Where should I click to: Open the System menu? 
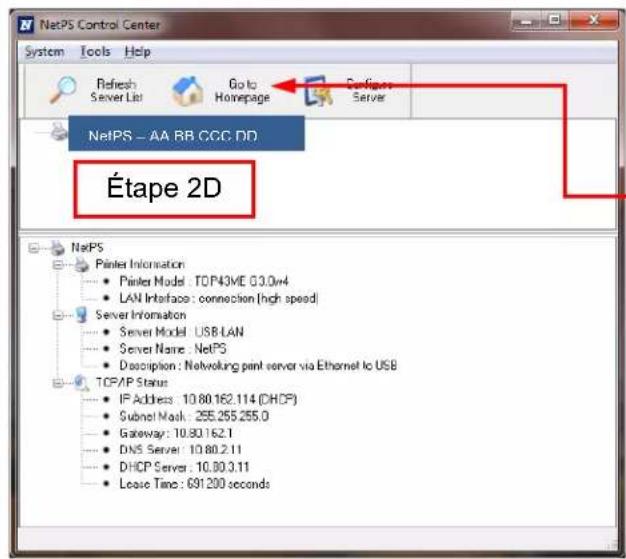pos(44,52)
